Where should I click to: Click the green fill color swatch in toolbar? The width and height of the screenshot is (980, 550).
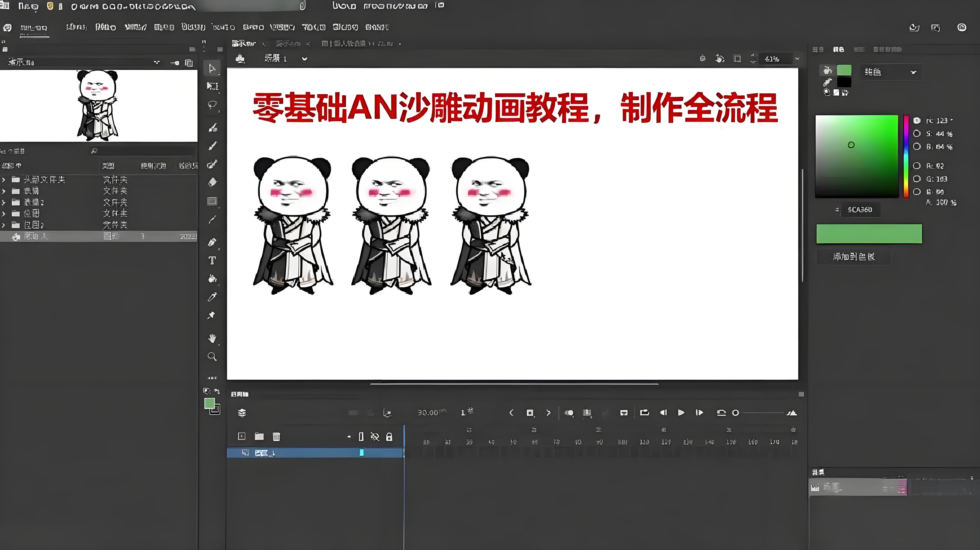pos(210,403)
